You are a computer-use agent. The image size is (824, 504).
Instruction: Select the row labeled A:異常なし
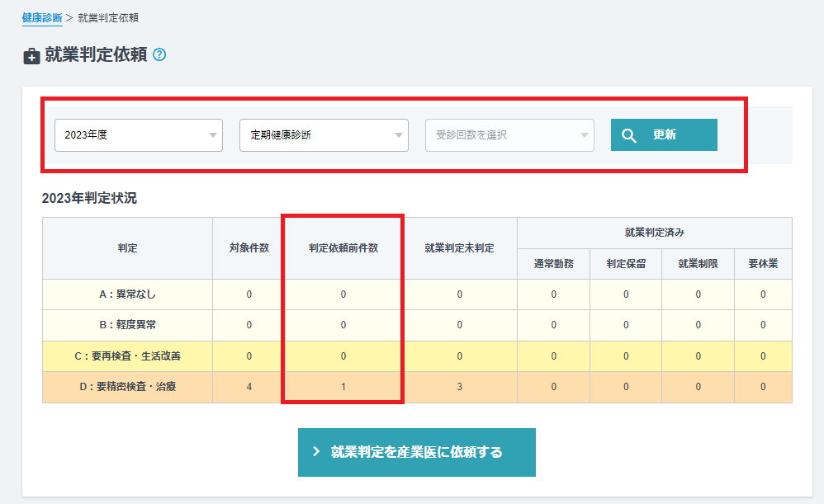[x=127, y=294]
